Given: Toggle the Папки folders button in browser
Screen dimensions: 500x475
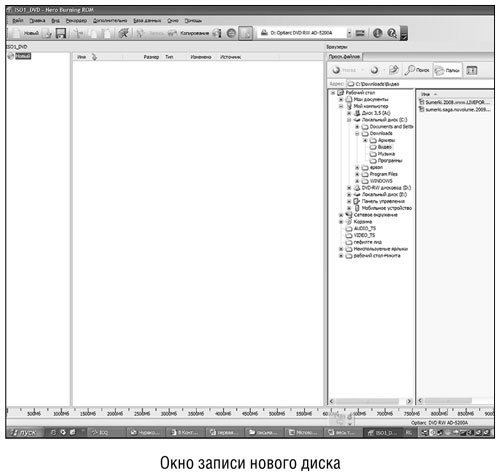Looking at the screenshot, I should (447, 70).
